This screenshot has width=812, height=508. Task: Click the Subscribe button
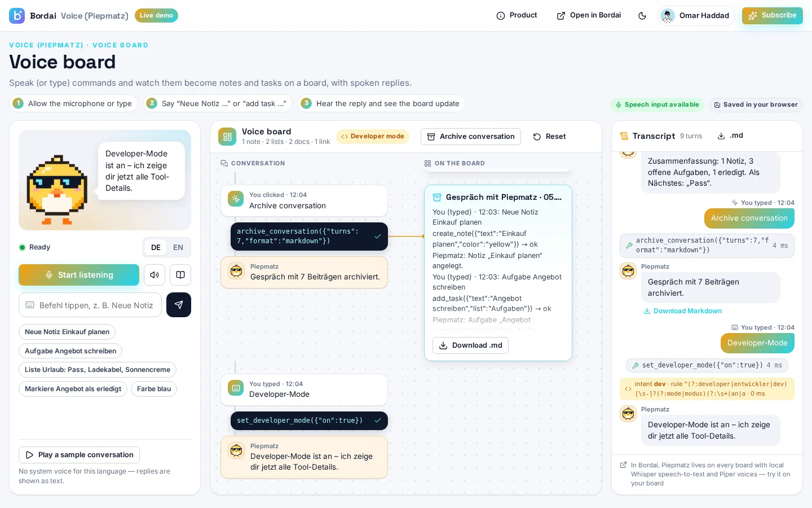pos(773,16)
